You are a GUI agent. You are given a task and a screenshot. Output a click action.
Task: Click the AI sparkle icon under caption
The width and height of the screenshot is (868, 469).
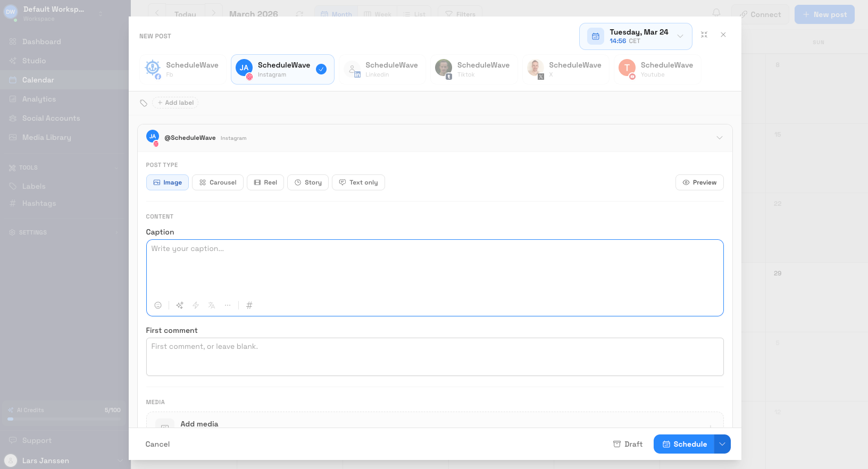180,305
